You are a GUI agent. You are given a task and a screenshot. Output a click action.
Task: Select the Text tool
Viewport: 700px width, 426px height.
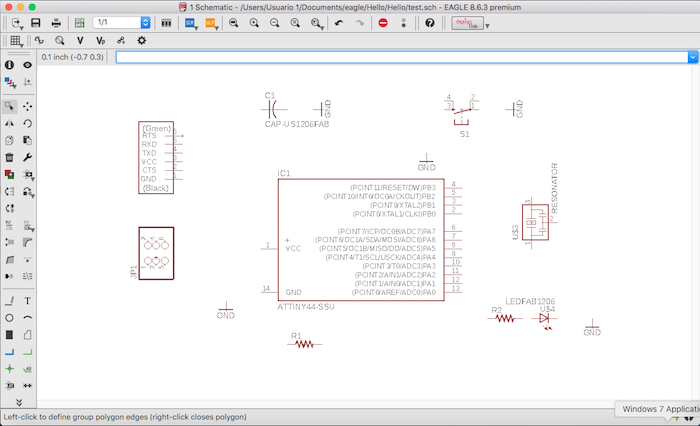coord(27,301)
